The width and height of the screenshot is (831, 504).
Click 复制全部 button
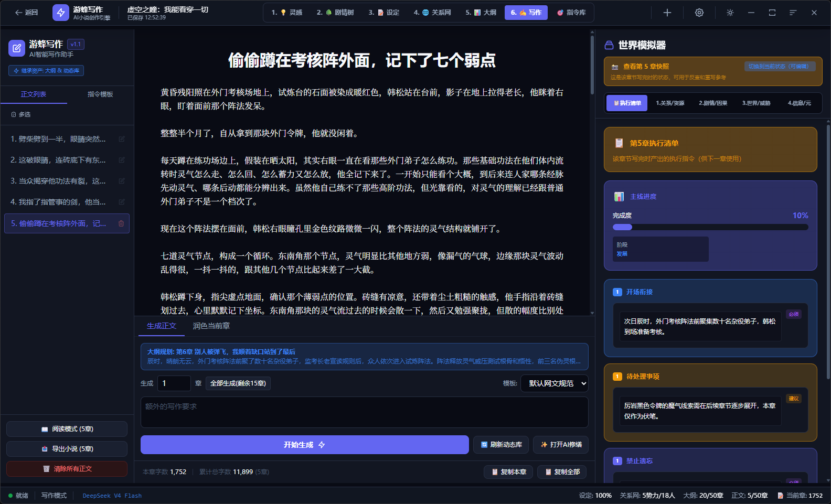pos(562,472)
